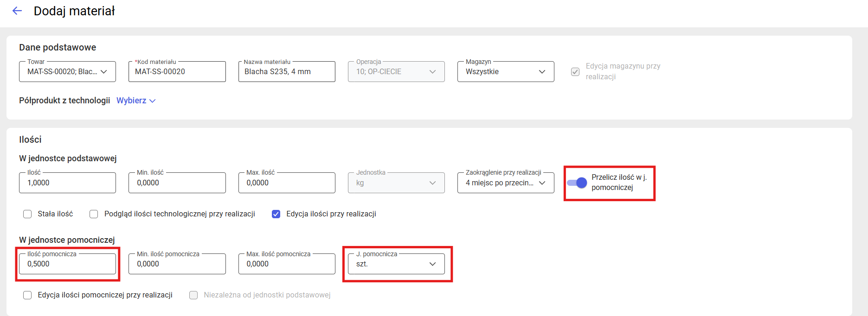Click the back arrow icon
This screenshot has height=316, width=868.
pos(17,11)
